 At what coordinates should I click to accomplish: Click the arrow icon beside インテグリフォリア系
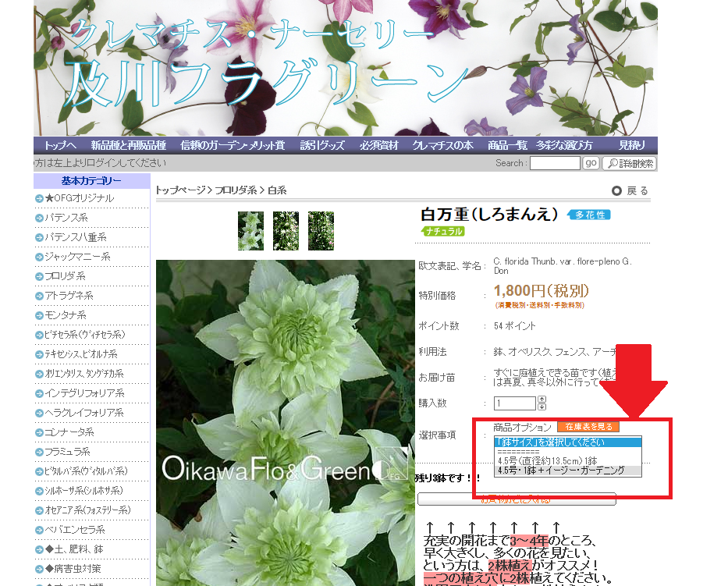(x=40, y=393)
